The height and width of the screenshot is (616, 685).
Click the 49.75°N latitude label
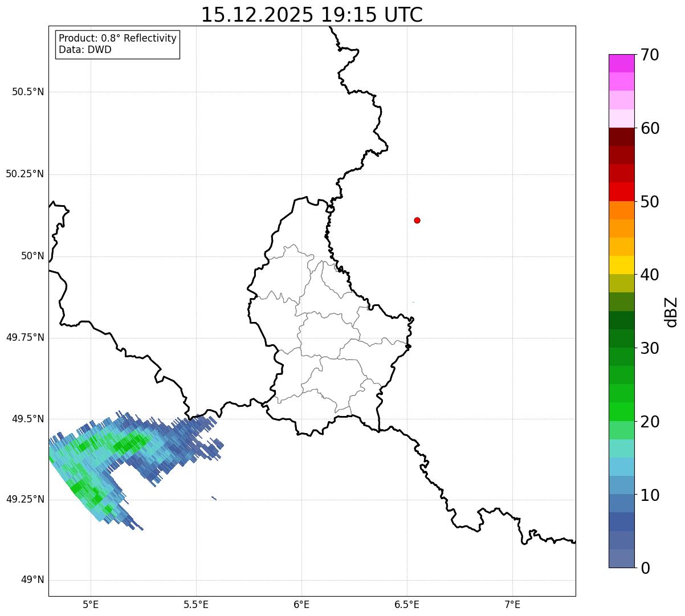click(x=25, y=337)
